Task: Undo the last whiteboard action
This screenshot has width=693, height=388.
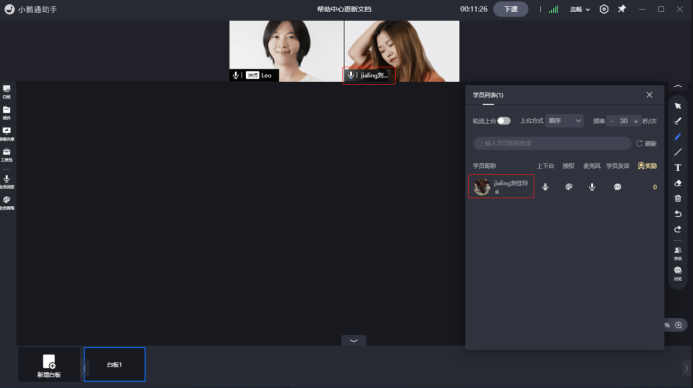Action: point(678,214)
